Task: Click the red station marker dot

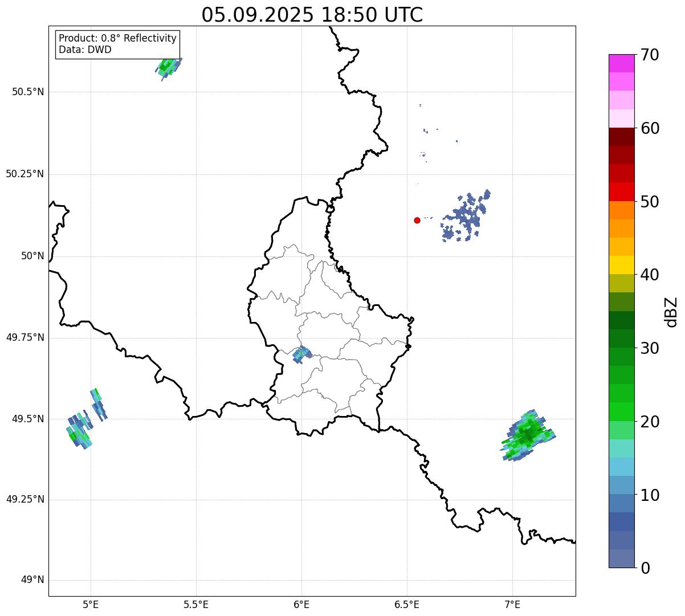Action: point(417,220)
